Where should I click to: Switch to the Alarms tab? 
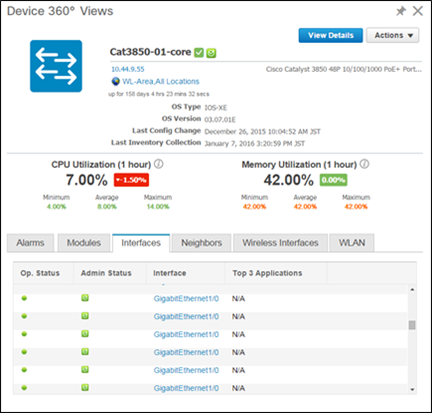coord(30,243)
